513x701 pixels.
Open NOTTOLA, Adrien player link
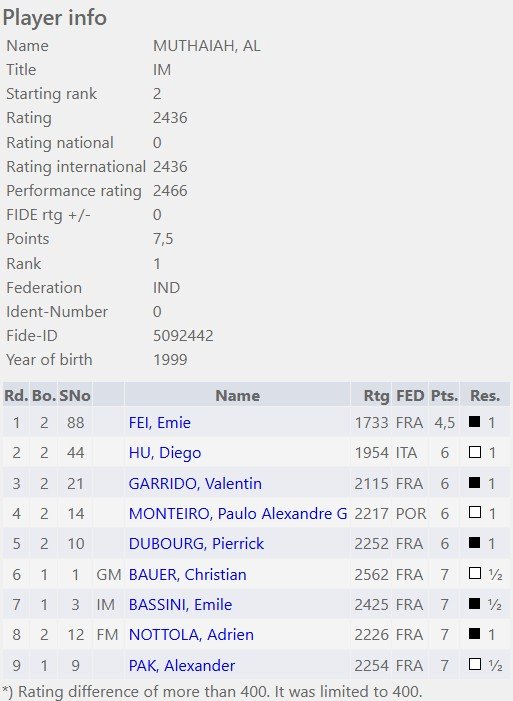191,634
